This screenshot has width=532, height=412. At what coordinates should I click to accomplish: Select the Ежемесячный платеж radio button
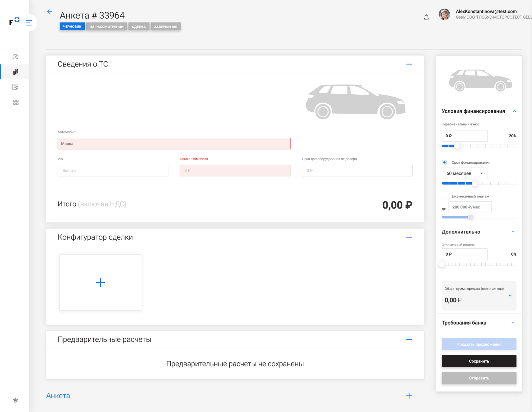(x=444, y=196)
